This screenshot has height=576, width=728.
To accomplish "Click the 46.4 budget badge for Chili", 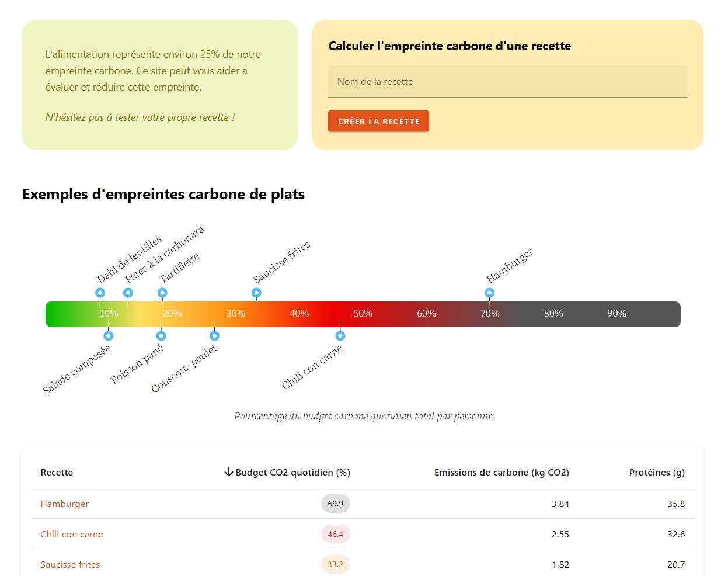I will point(335,534).
